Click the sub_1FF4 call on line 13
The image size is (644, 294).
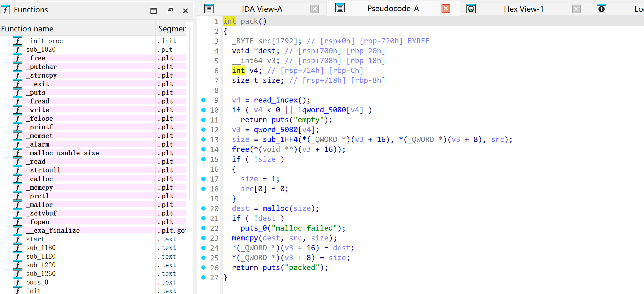(x=280, y=139)
